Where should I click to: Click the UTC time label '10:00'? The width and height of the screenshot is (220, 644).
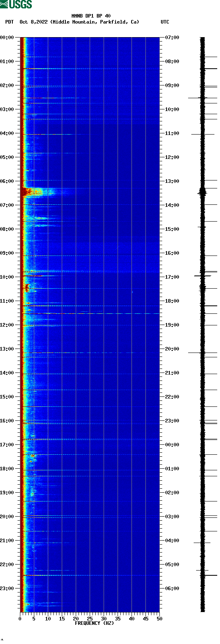(x=172, y=109)
